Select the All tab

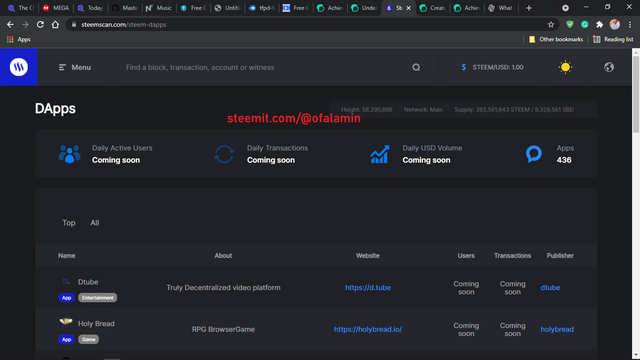pos(95,223)
